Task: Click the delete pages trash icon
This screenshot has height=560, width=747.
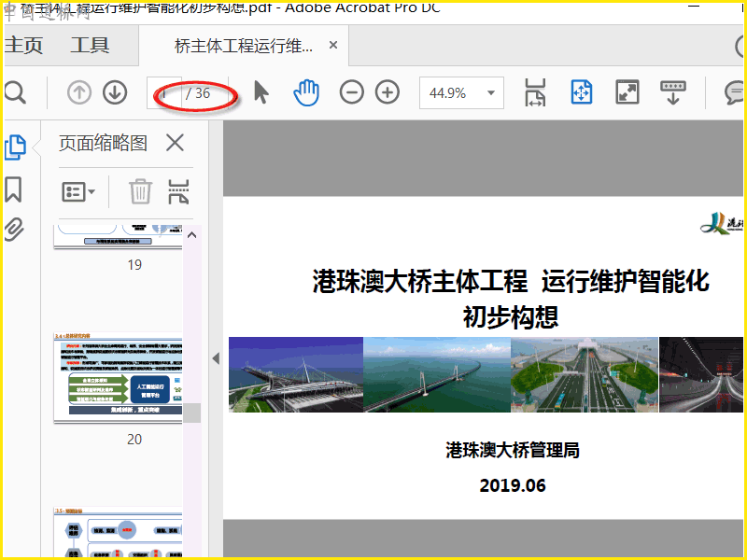Action: click(141, 191)
